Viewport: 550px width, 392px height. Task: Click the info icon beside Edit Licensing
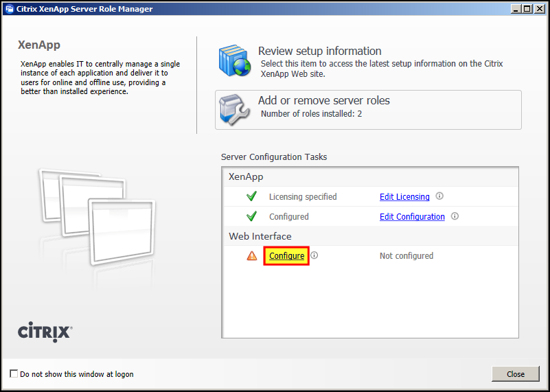click(x=439, y=196)
